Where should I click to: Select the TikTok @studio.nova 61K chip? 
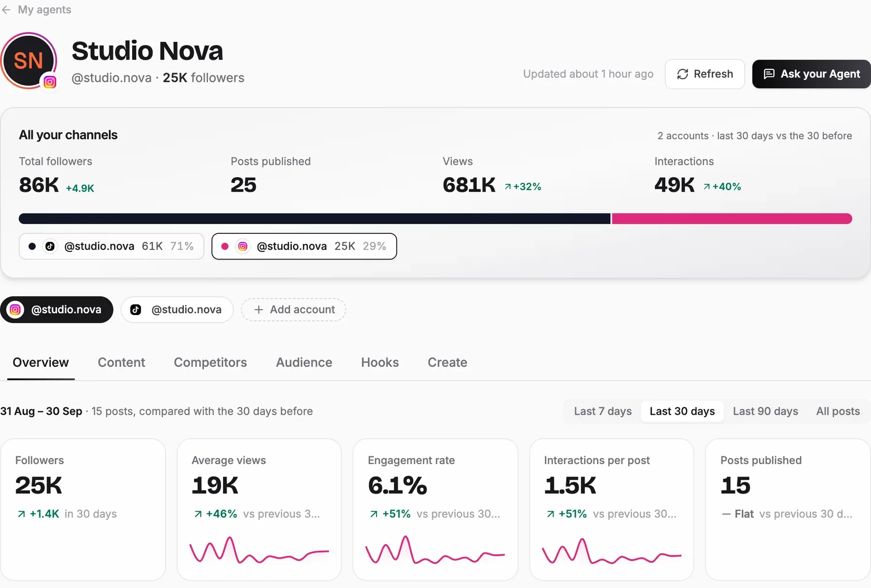pyautogui.click(x=111, y=246)
